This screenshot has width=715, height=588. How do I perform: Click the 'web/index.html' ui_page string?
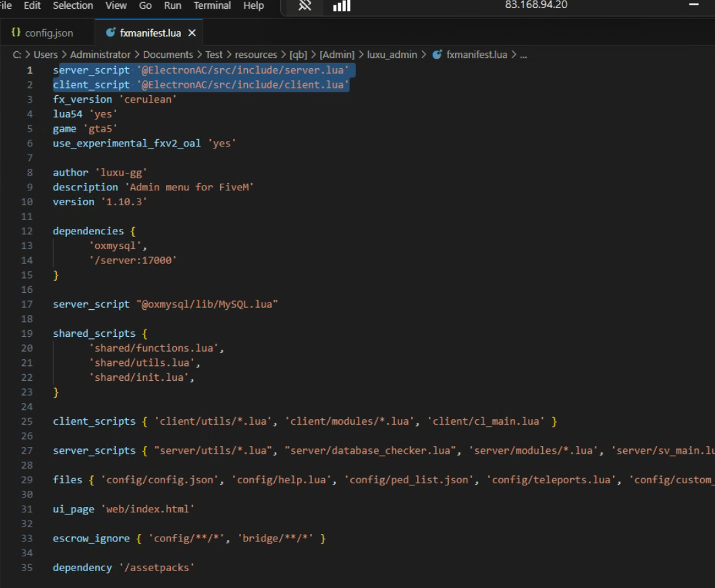(x=148, y=509)
